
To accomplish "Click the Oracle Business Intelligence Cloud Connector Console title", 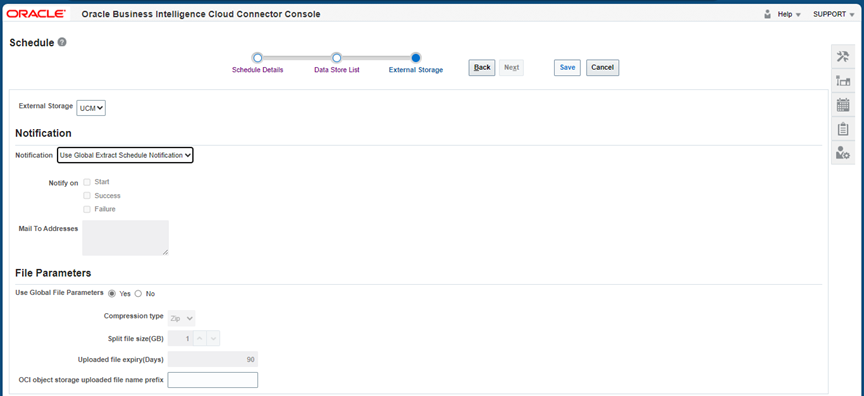I will click(x=201, y=14).
